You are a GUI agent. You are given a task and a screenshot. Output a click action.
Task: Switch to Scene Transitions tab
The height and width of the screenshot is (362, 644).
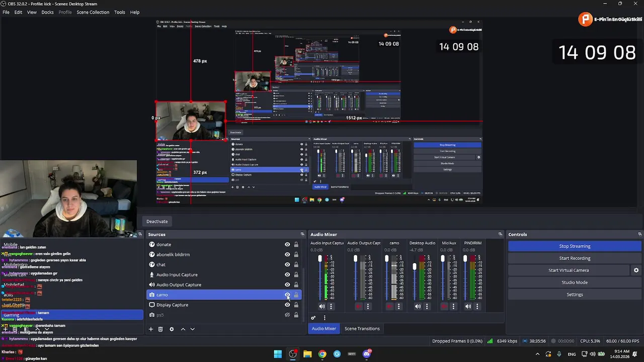(362, 329)
